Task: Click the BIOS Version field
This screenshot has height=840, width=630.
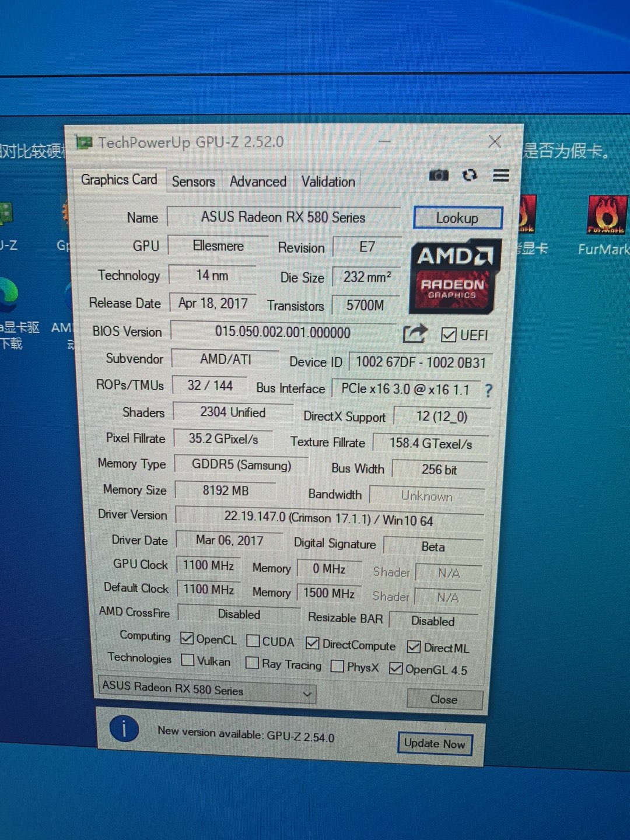Action: (x=283, y=332)
